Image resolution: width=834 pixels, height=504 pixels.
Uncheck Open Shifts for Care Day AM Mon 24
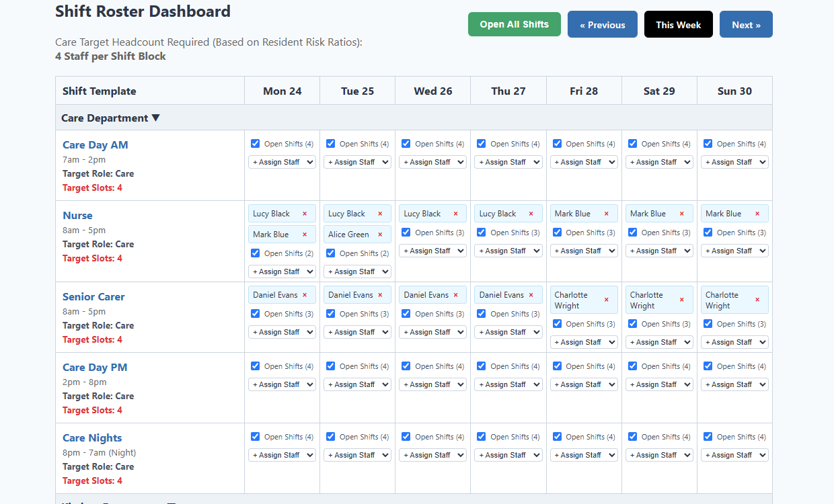[x=256, y=143]
